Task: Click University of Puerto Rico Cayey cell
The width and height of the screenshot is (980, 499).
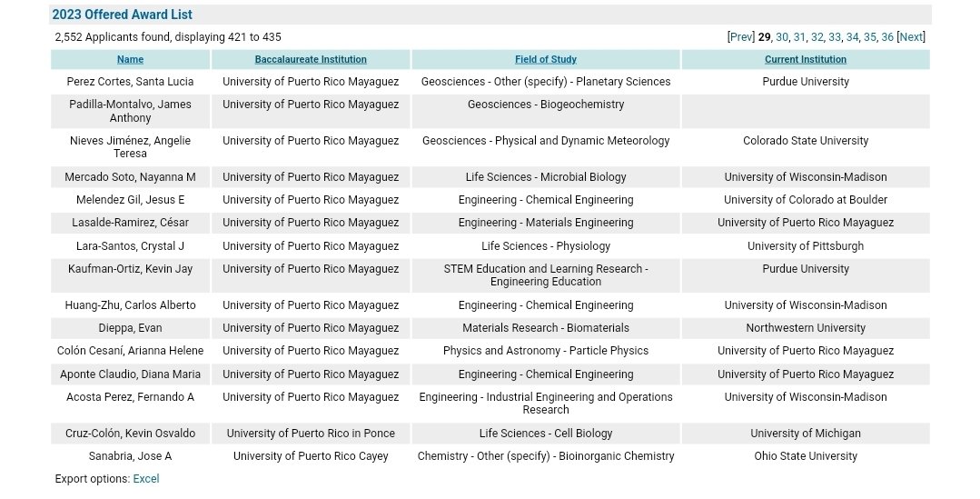Action: [311, 456]
